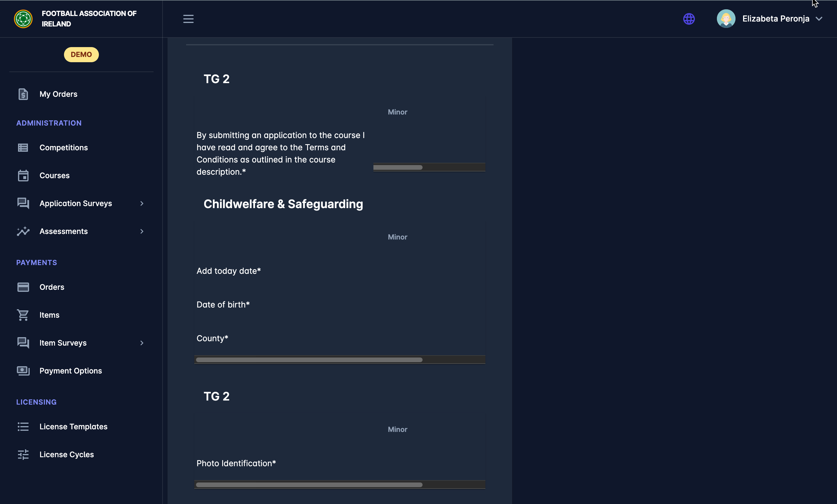
Task: Click the My Orders document icon
Action: [23, 94]
